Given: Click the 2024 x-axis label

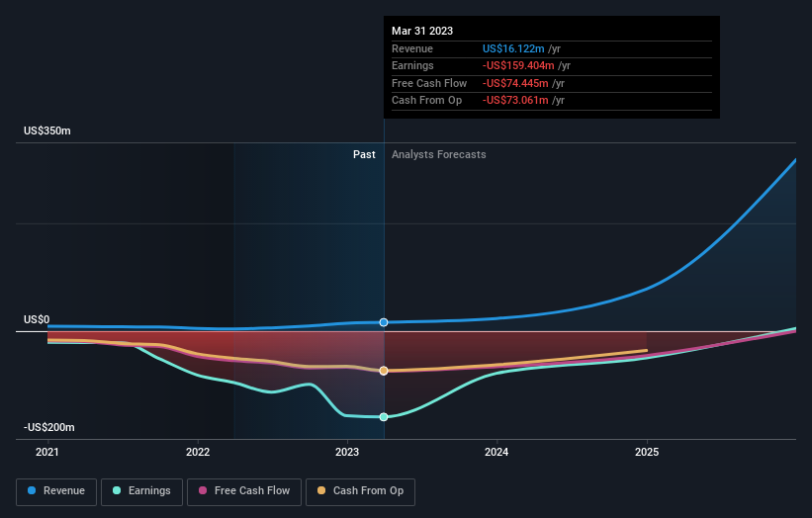Looking at the screenshot, I should [496, 452].
